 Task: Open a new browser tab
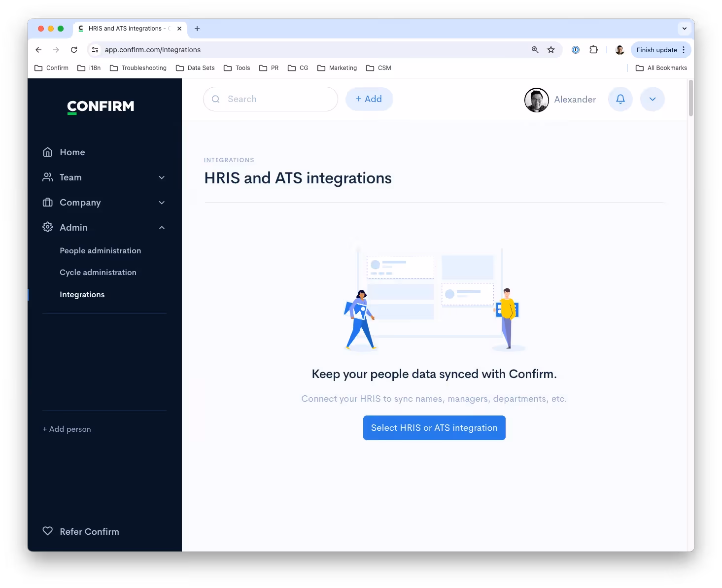tap(197, 29)
